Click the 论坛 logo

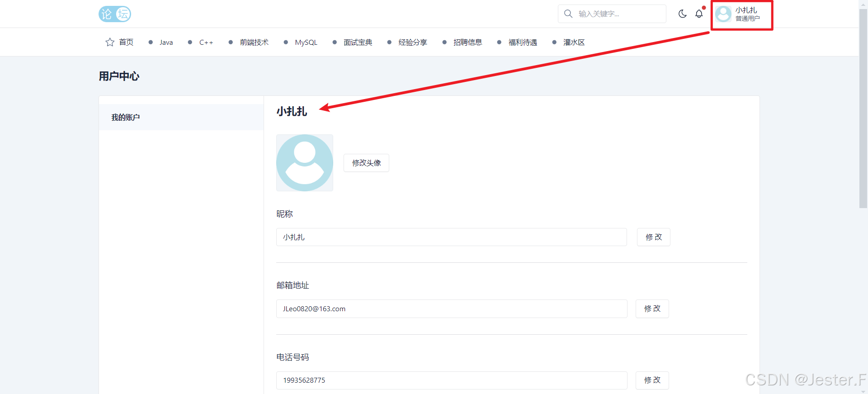click(x=115, y=14)
